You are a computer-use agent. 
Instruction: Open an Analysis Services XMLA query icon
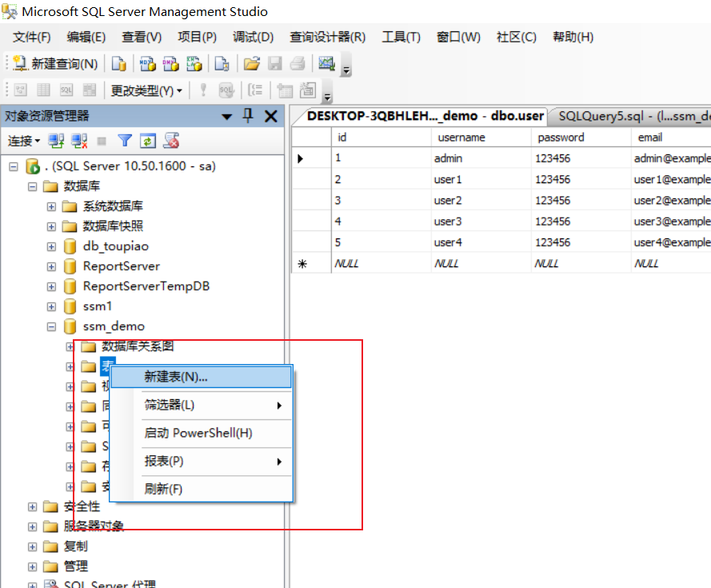[x=194, y=63]
